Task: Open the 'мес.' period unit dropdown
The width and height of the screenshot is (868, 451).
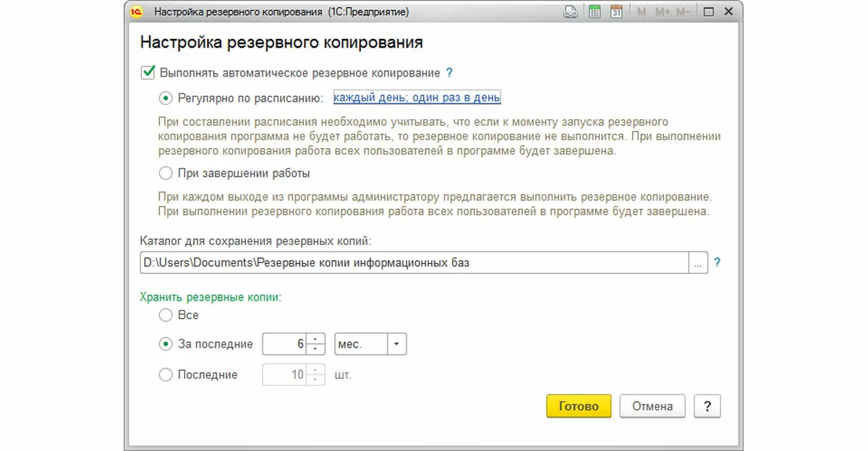Action: point(396,344)
